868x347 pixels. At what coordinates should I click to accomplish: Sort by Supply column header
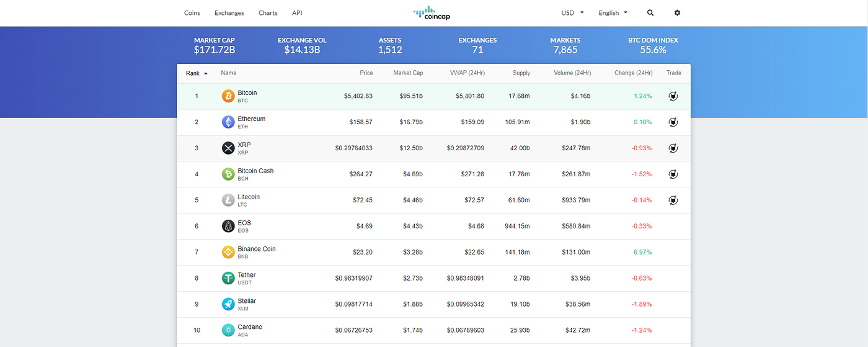pos(521,73)
